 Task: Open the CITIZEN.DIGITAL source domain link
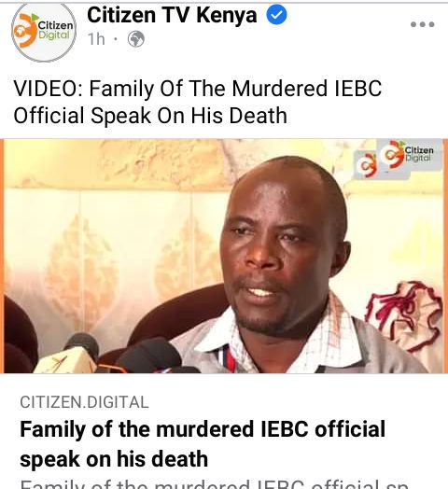(x=84, y=402)
